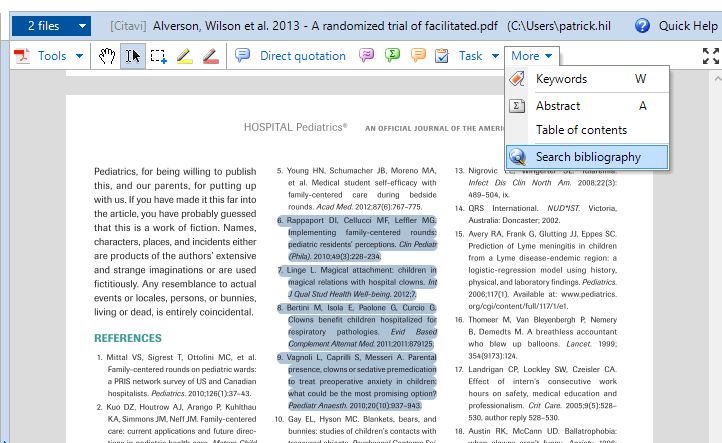This screenshot has width=722, height=443.
Task: Click the Quick Help question mark icon
Action: pos(642,26)
